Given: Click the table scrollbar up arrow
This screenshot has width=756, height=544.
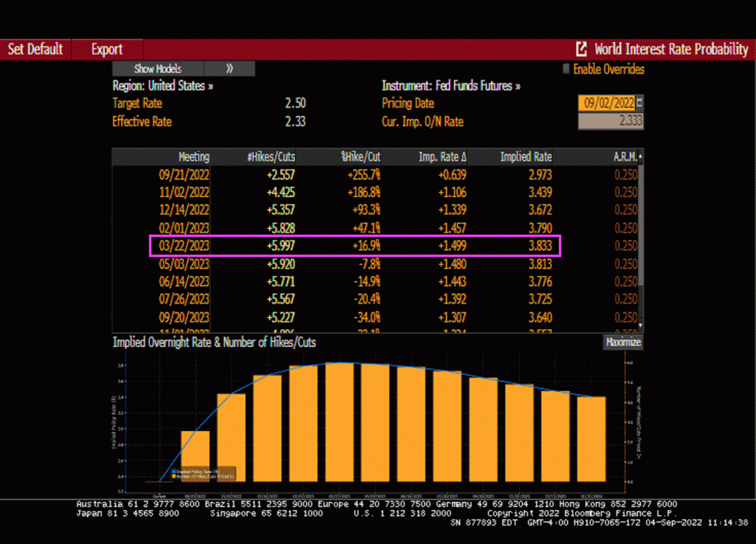Looking at the screenshot, I should pyautogui.click(x=639, y=157).
